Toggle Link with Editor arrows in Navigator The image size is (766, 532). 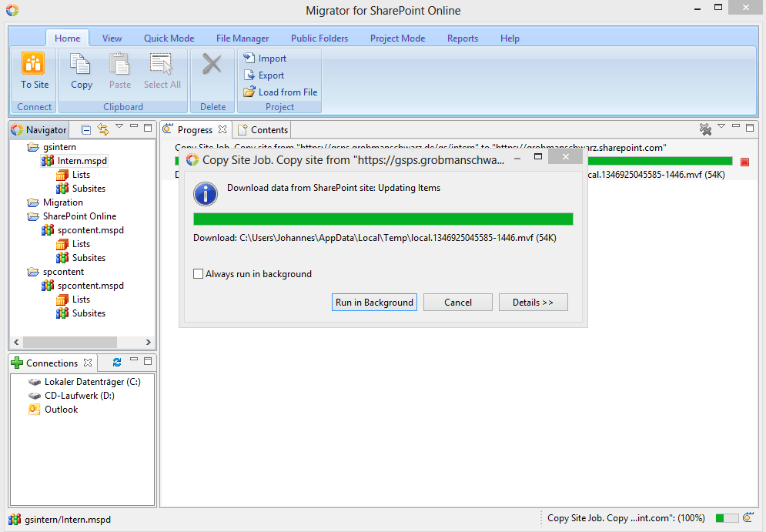(102, 129)
